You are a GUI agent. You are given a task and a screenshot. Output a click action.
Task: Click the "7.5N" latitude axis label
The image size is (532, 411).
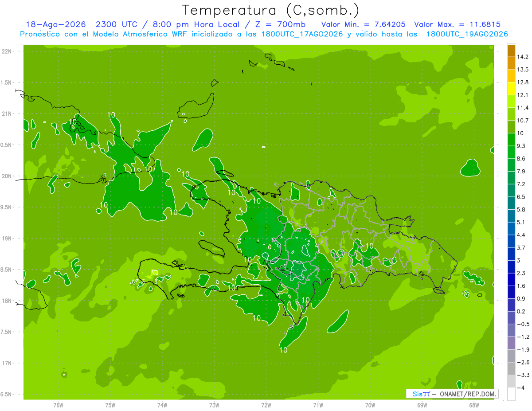coord(6,332)
